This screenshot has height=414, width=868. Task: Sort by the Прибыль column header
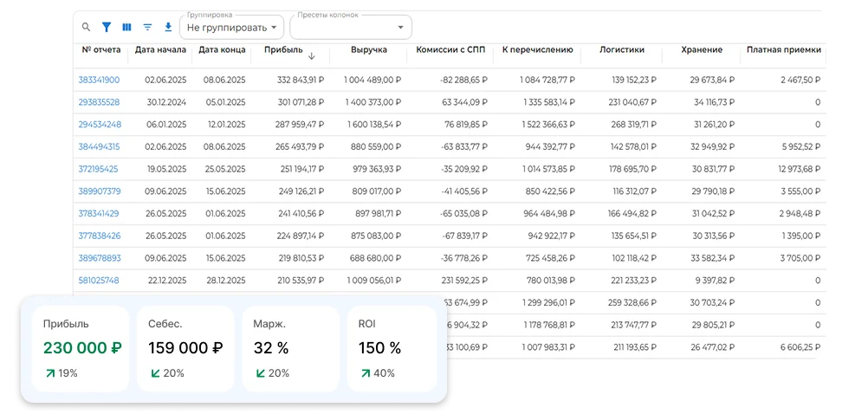click(x=283, y=49)
